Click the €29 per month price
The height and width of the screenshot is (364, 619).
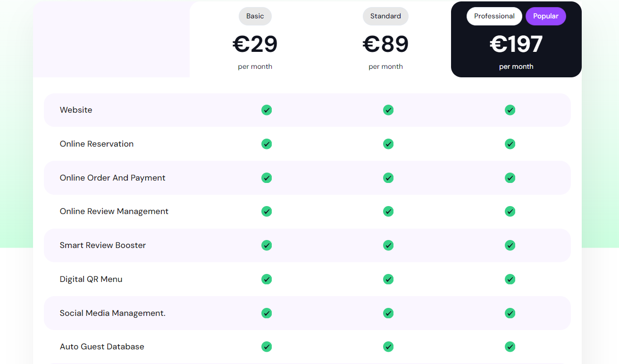[x=255, y=43]
